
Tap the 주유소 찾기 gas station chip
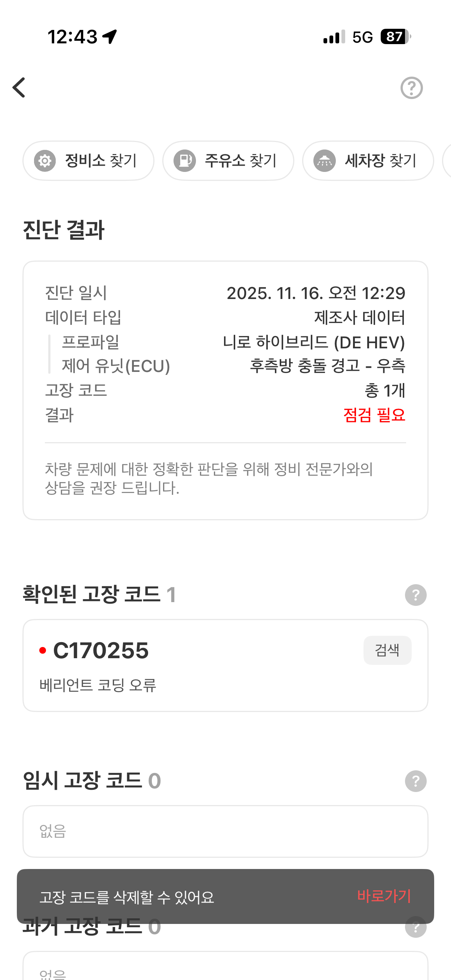pyautogui.click(x=228, y=161)
